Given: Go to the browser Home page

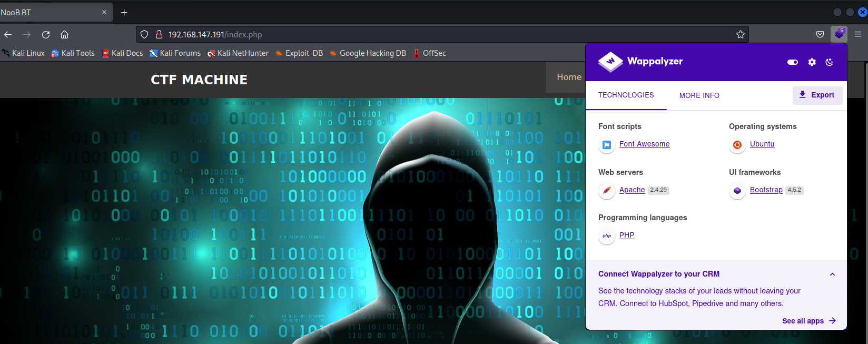Looking at the screenshot, I should tap(64, 35).
